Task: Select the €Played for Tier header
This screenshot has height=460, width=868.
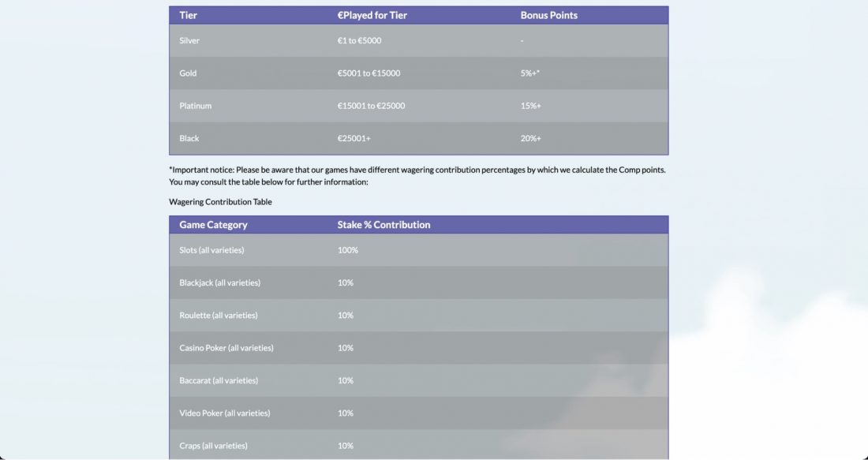Action: click(x=372, y=16)
